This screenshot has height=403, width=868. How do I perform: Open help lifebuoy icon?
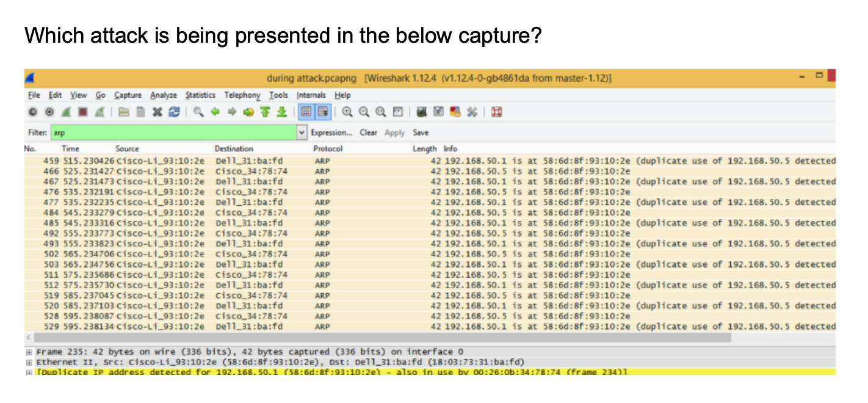click(x=497, y=112)
